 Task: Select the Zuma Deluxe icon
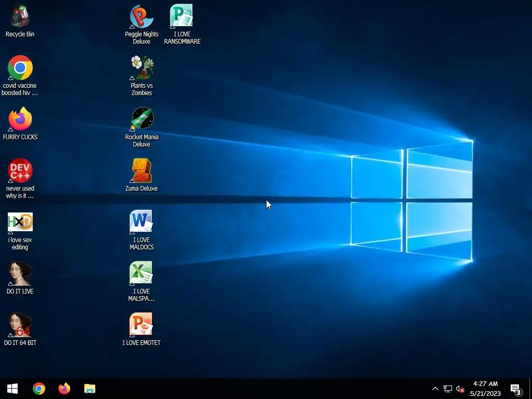click(x=141, y=175)
